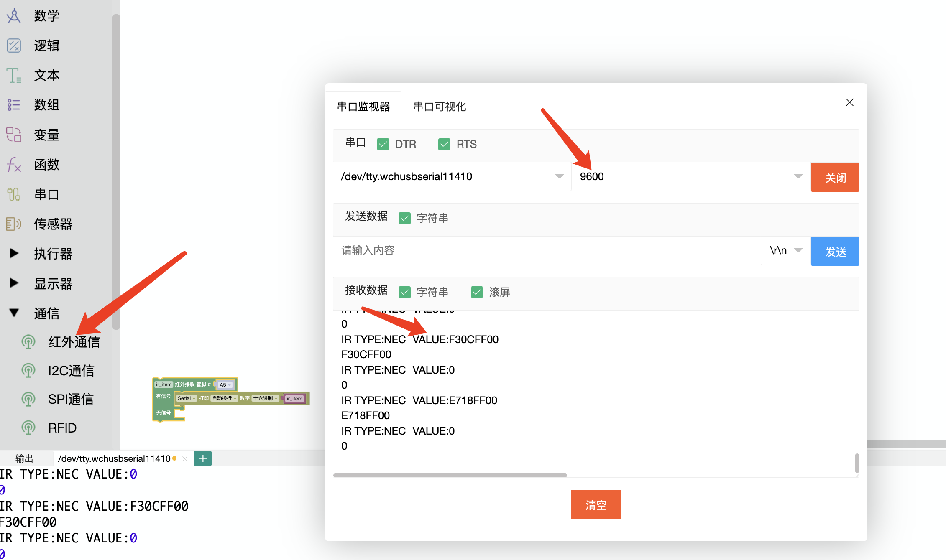Uncheck the RTS option

(444, 144)
